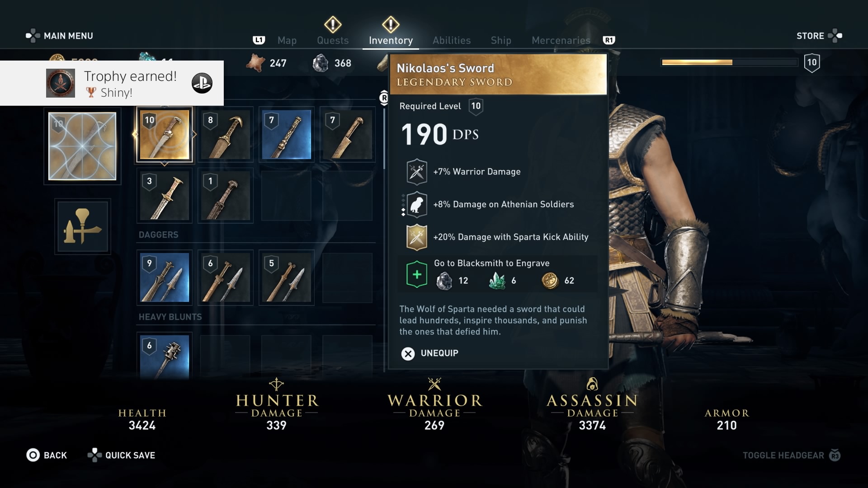Choose the level 3 sword in inventory
Viewport: 868px width, 488px height.
[165, 196]
